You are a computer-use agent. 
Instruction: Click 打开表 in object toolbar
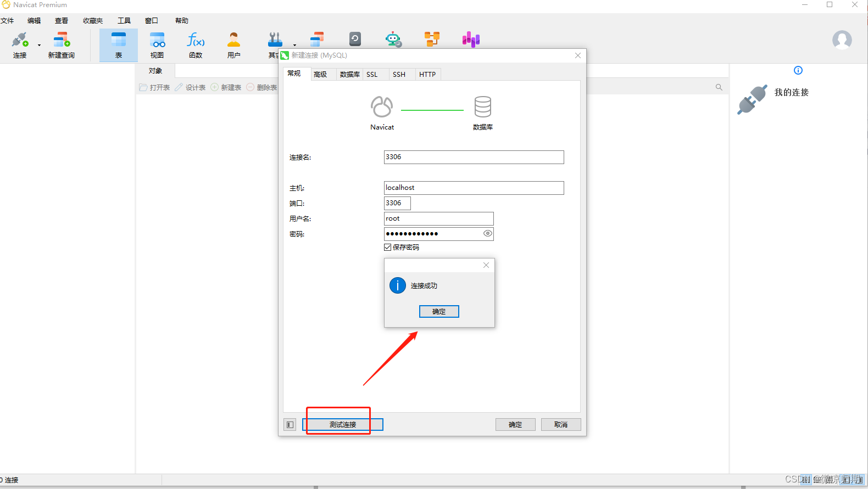click(x=154, y=87)
